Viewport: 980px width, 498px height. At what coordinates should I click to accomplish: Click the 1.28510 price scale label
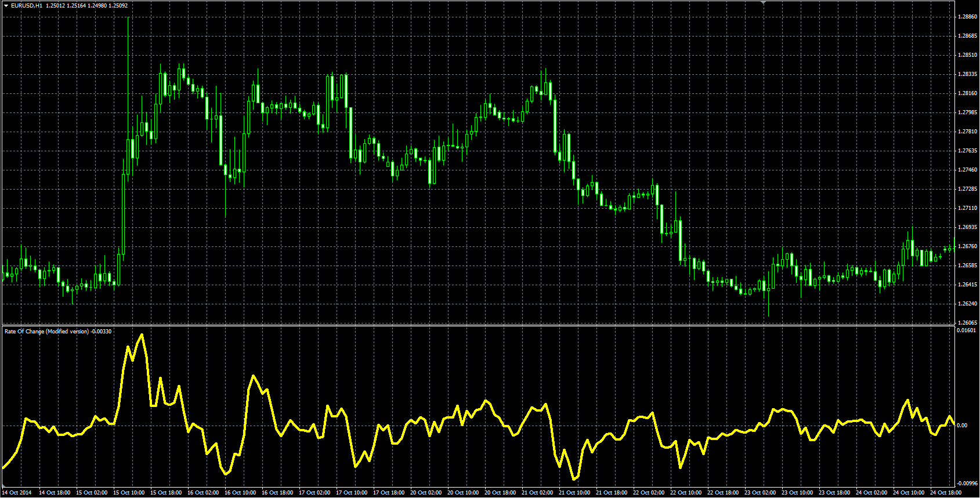(x=968, y=55)
